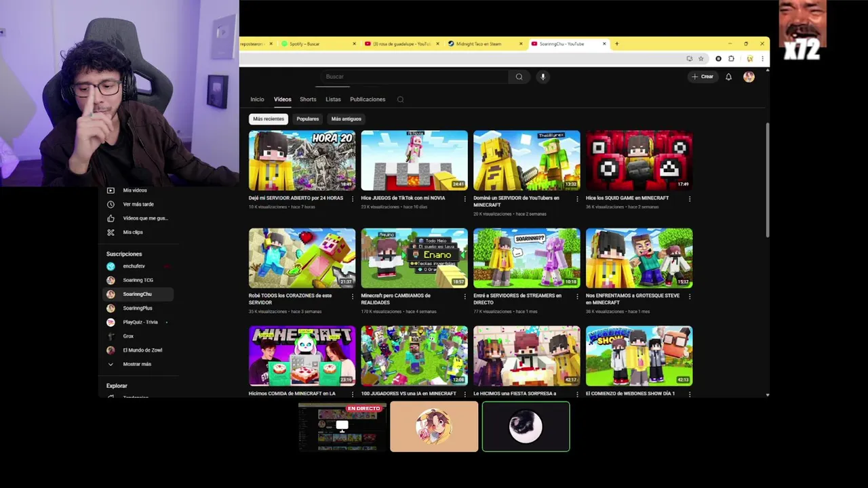Open options for Hice JUEGOS de TikTok video
868x488 pixels.
click(465, 199)
